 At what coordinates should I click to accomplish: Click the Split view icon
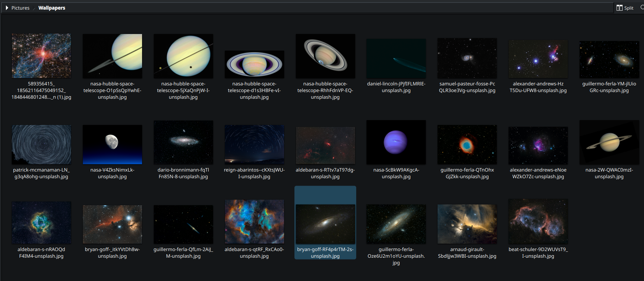pyautogui.click(x=620, y=8)
